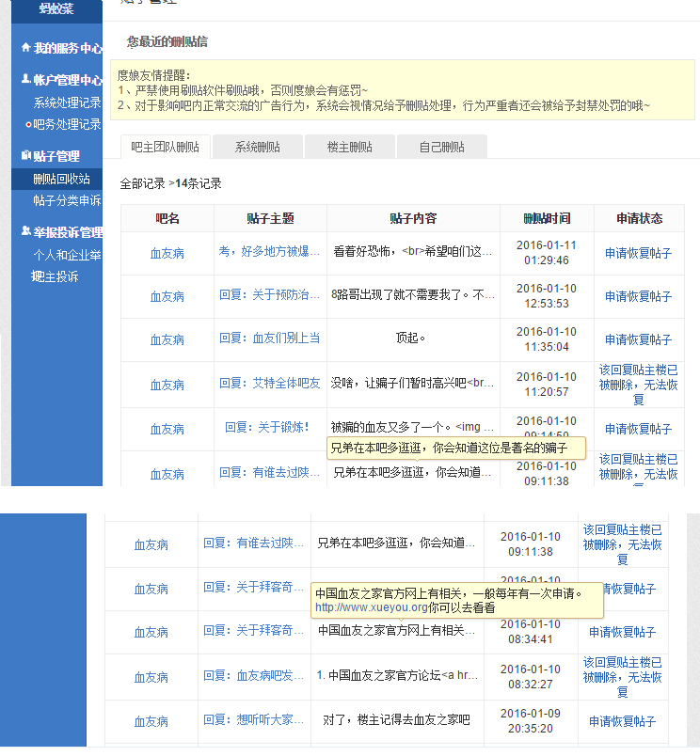Open 个人和企业举 sidebar entry
This screenshot has height=756, width=700.
tap(67, 255)
